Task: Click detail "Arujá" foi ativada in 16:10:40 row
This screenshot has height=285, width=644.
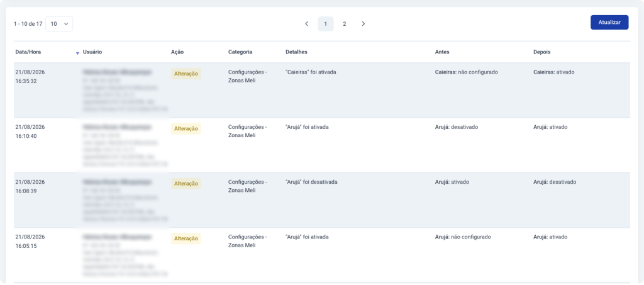Action: [307, 127]
